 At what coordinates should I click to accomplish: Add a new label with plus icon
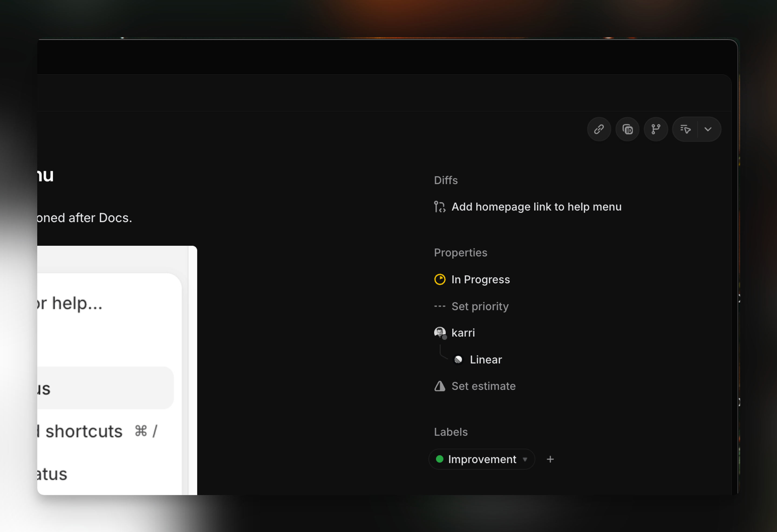pos(550,459)
